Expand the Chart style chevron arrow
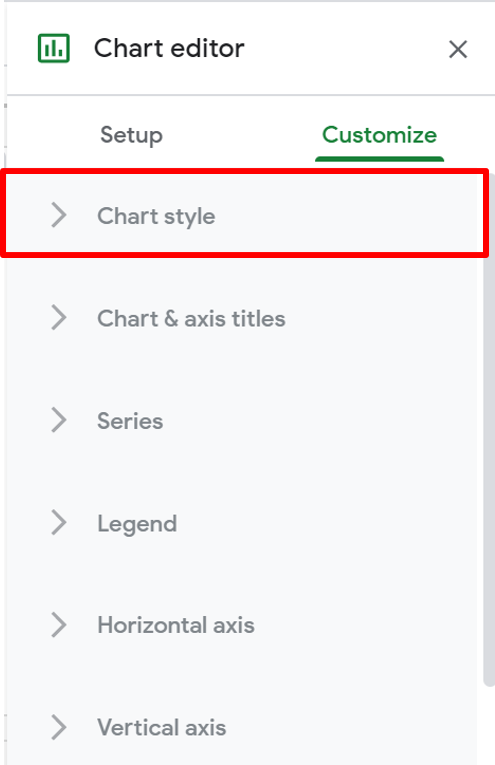The height and width of the screenshot is (765, 495). coord(59,215)
